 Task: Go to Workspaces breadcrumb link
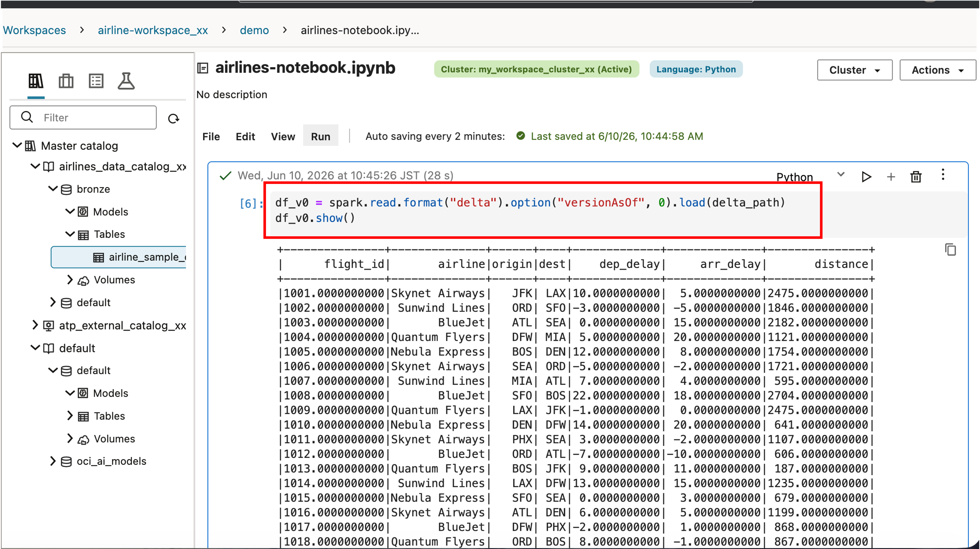tap(34, 30)
